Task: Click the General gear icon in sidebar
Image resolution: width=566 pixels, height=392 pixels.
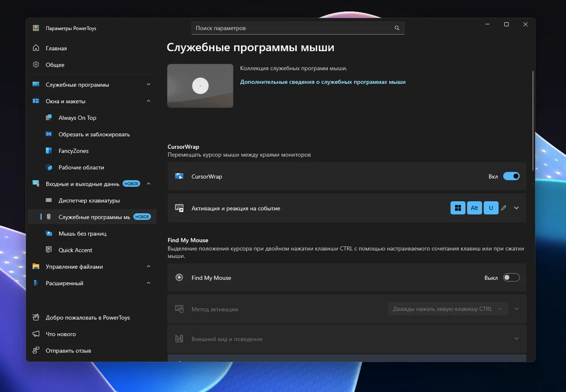Action: click(36, 64)
